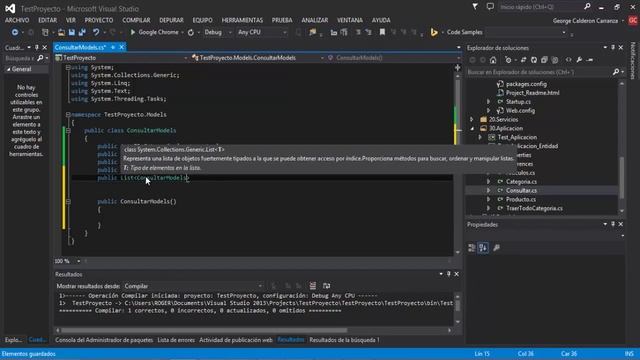This screenshot has width=640, height=360.
Task: Click the Navigate Backward toolbar icon
Action: (15, 32)
